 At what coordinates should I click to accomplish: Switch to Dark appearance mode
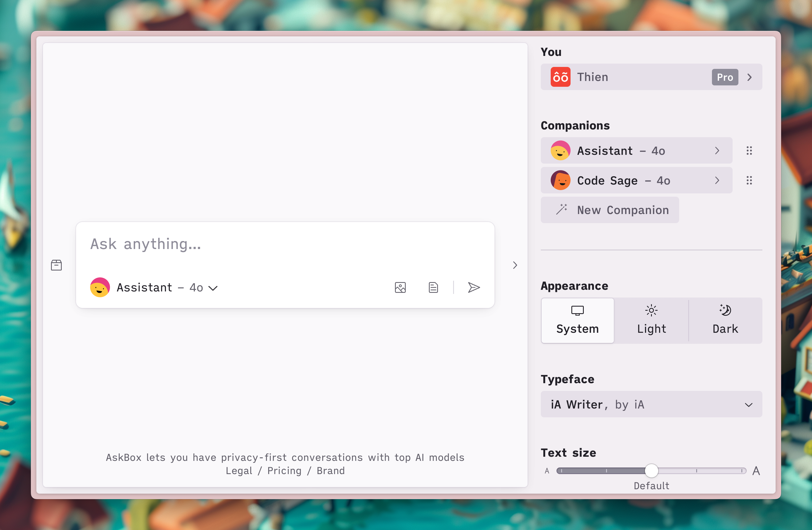tap(725, 321)
